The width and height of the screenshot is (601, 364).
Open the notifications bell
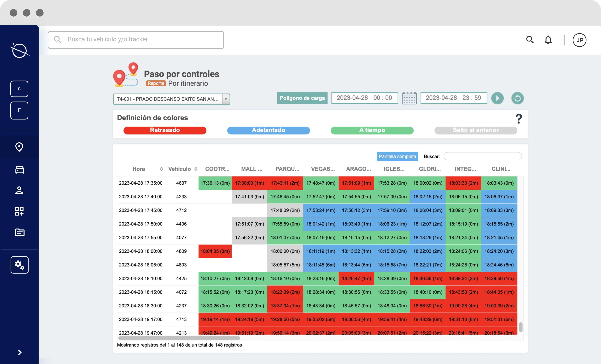pyautogui.click(x=548, y=40)
